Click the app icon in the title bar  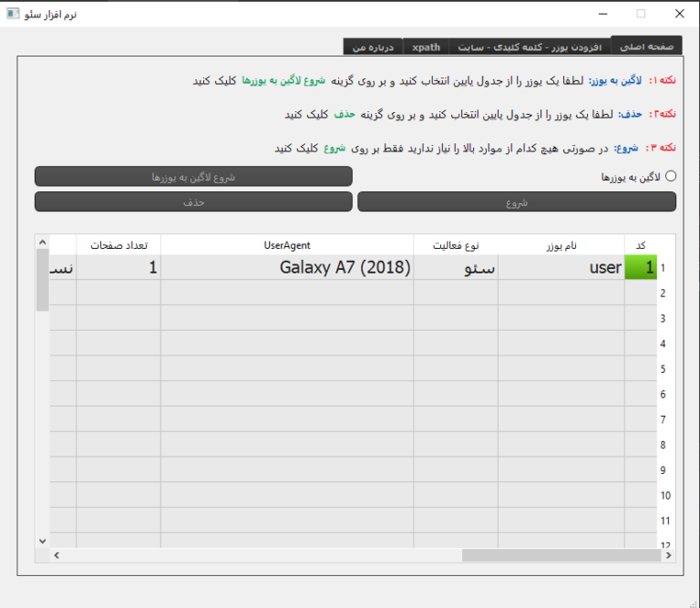pos(13,14)
